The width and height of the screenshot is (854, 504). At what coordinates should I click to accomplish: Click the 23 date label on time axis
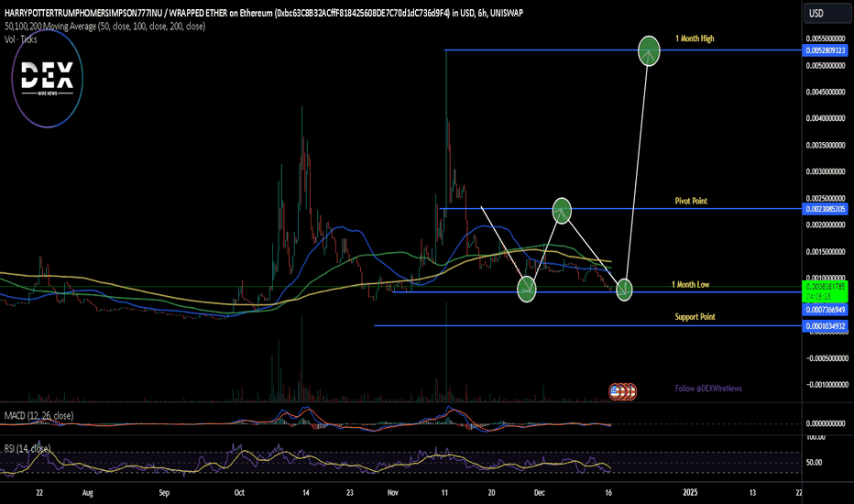click(x=350, y=493)
